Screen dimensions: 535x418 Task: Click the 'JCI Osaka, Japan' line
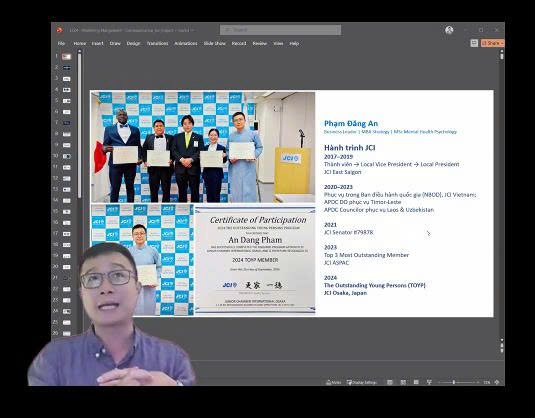tap(345, 293)
